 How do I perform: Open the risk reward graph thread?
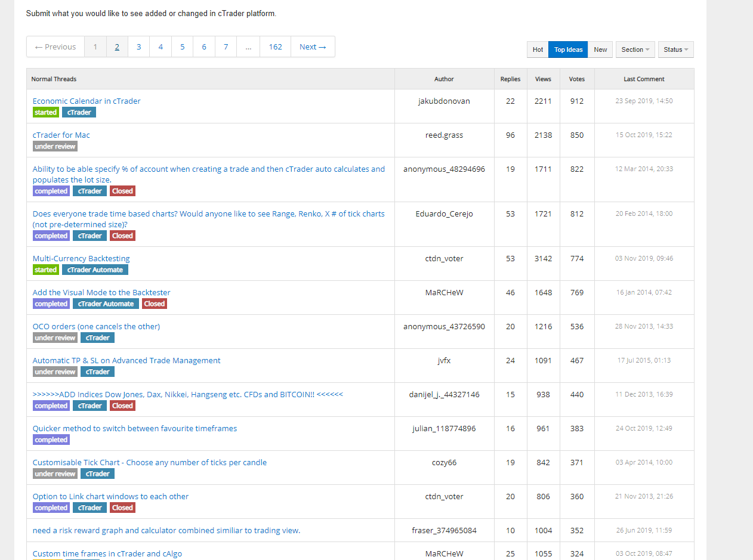click(x=166, y=530)
